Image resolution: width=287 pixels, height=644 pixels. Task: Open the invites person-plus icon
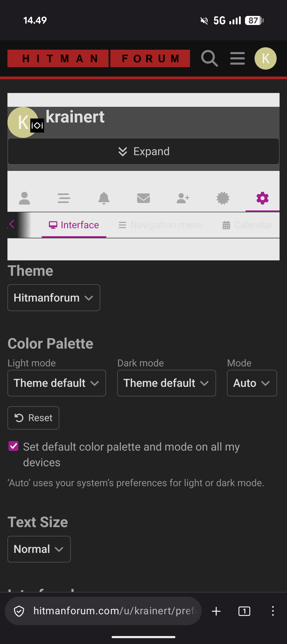coord(183,198)
